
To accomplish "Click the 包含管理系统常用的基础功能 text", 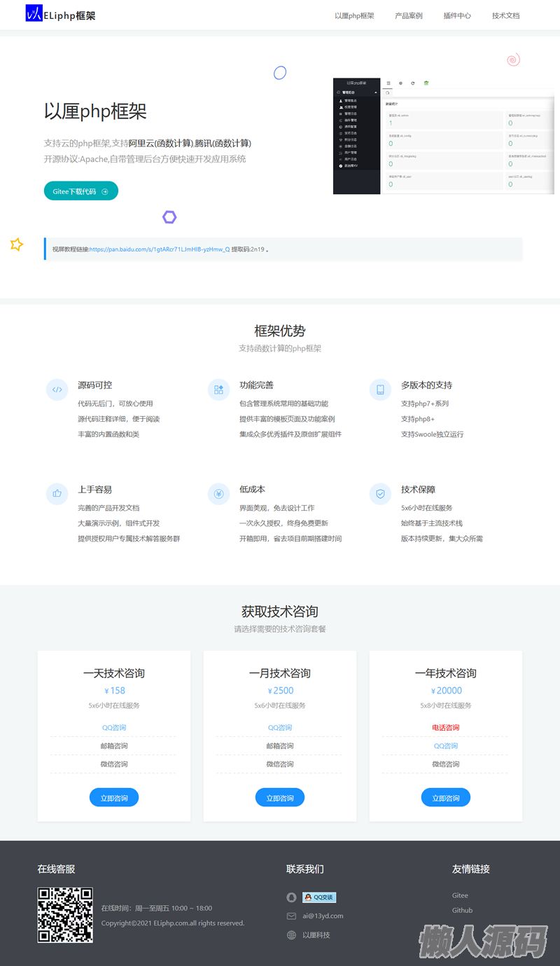I will pyautogui.click(x=283, y=403).
